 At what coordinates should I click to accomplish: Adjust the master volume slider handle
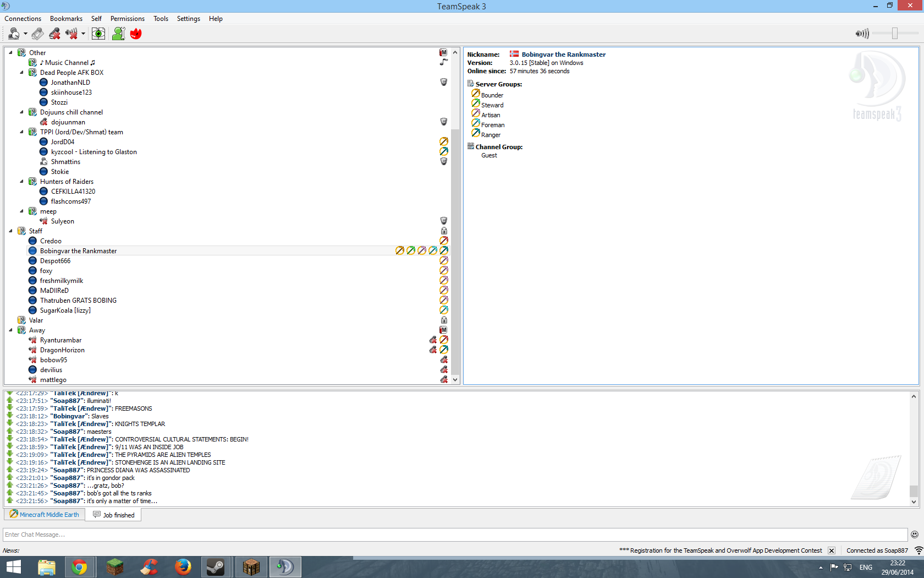[895, 34]
